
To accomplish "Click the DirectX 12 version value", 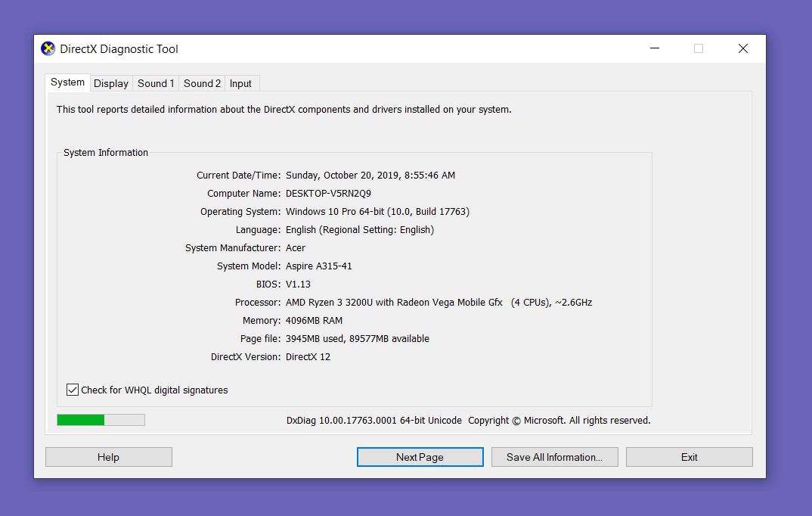I will pyautogui.click(x=308, y=356).
